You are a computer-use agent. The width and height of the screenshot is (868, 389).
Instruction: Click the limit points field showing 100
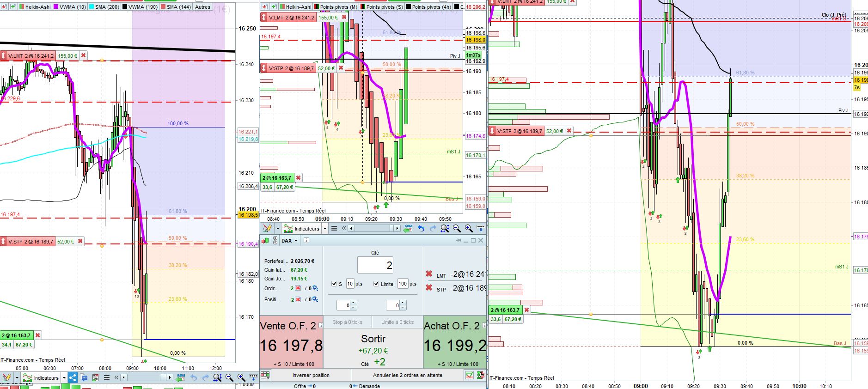pyautogui.click(x=403, y=284)
